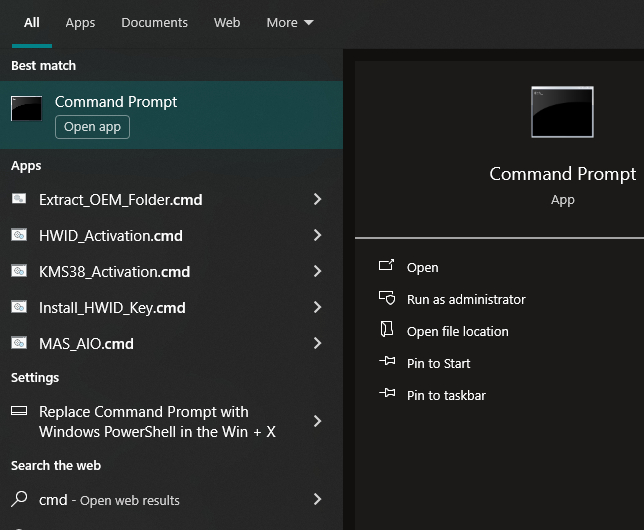
Task: Expand the cmd web results arrow
Action: (x=317, y=499)
